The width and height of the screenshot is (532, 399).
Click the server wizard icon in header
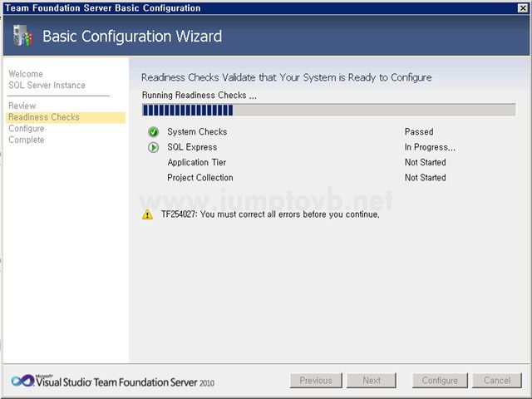pyautogui.click(x=22, y=36)
